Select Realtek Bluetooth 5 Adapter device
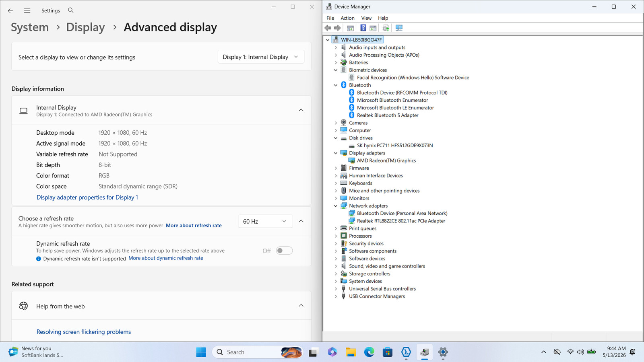 [388, 115]
